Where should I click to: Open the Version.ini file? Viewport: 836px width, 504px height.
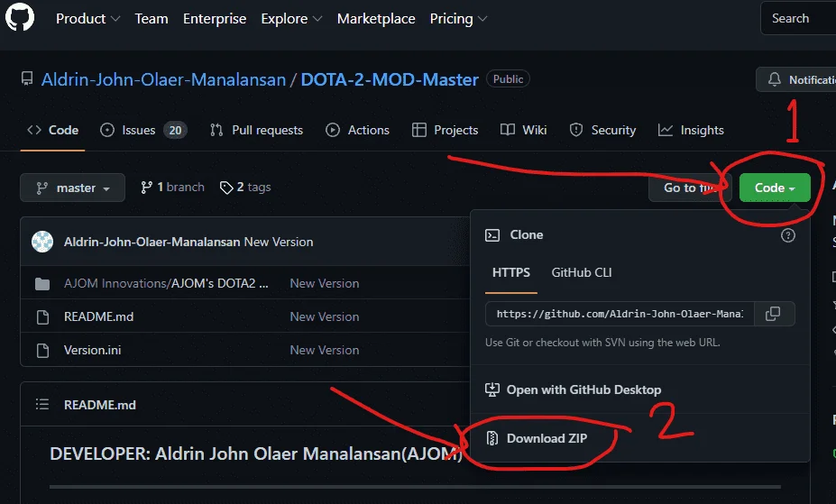92,350
